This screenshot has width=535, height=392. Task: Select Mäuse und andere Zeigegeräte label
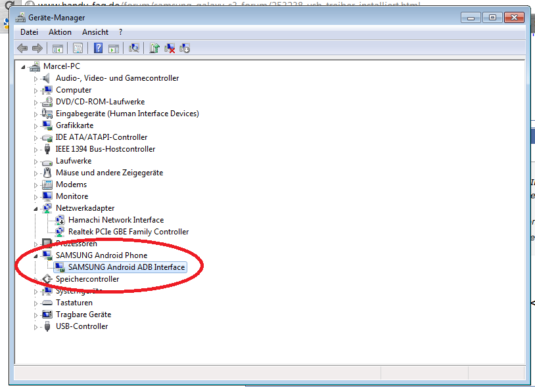[110, 173]
